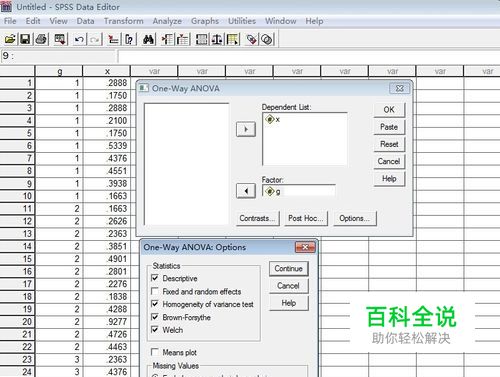Open the View menu
This screenshot has height=377, width=500.
(x=58, y=21)
